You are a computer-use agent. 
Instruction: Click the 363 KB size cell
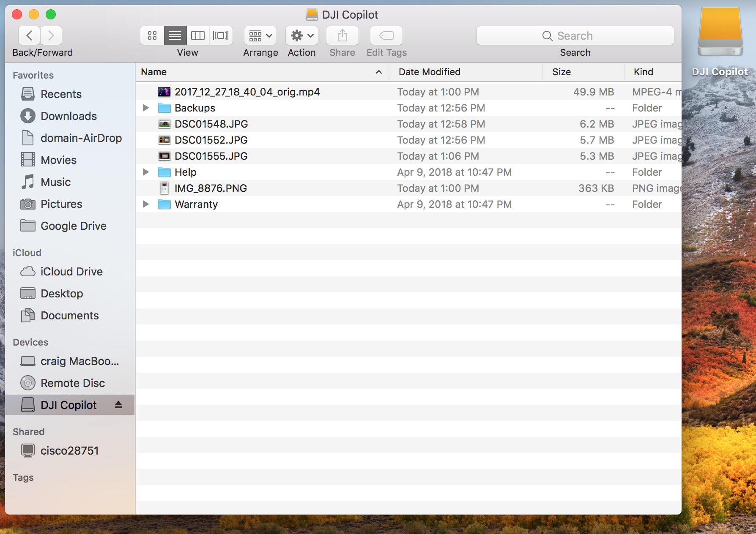(x=596, y=188)
